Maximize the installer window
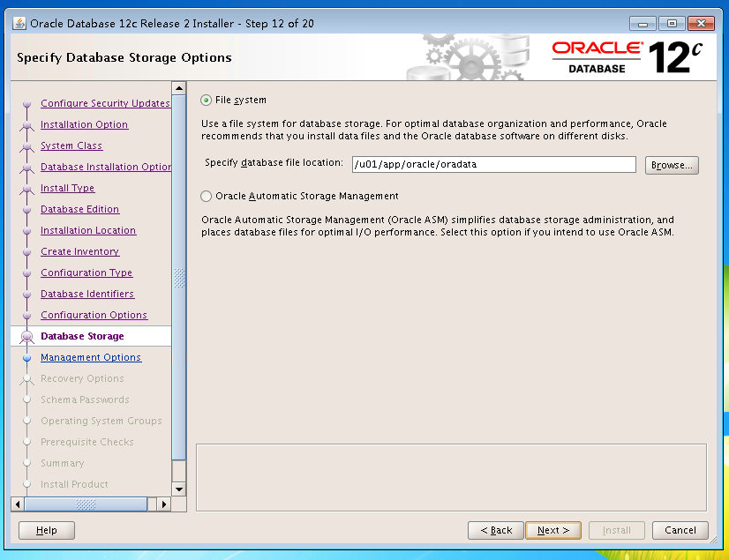The image size is (729, 560). (672, 23)
